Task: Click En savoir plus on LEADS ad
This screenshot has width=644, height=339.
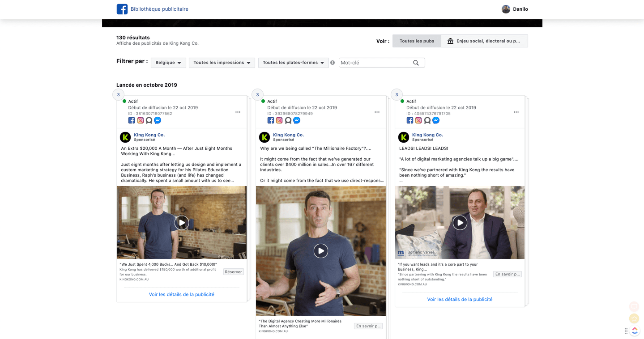Action: coord(508,274)
